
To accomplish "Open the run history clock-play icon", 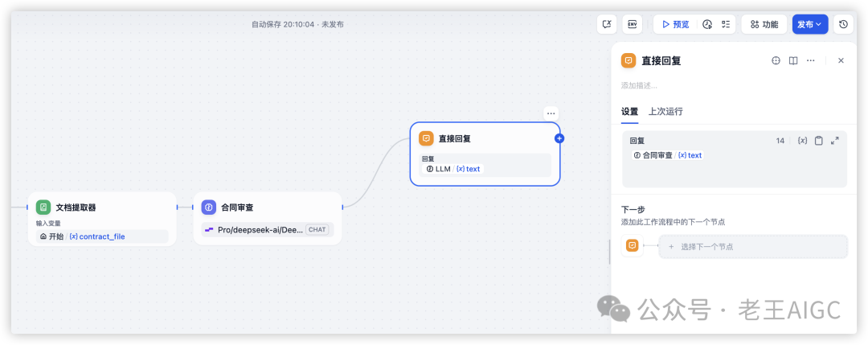I will 707,24.
